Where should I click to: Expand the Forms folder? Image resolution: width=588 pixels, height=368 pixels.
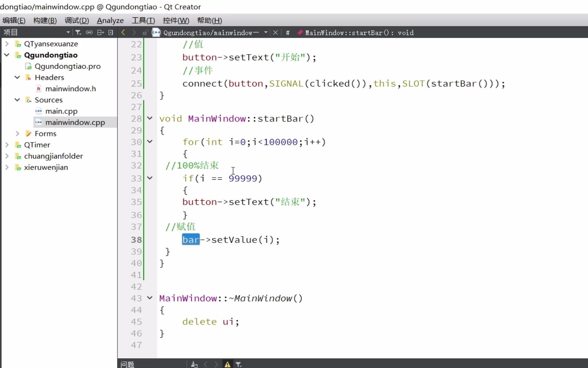coord(17,133)
